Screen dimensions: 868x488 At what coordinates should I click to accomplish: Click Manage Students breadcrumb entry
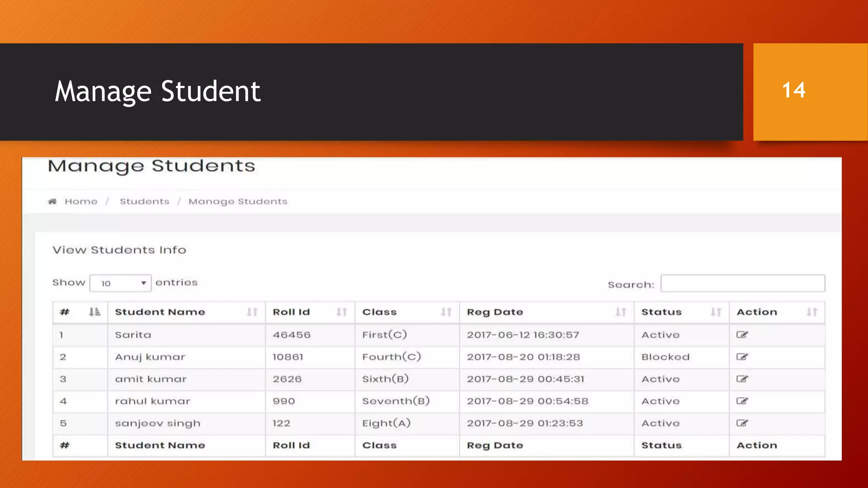pyautogui.click(x=238, y=202)
